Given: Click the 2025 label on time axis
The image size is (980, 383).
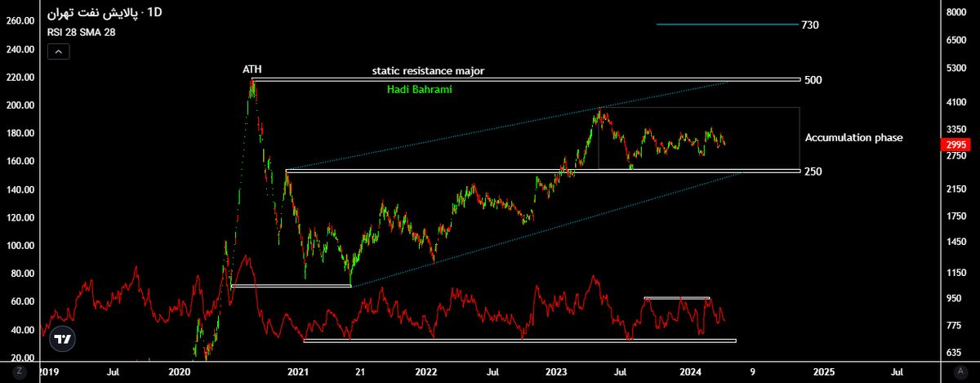Looking at the screenshot, I should pos(823,372).
